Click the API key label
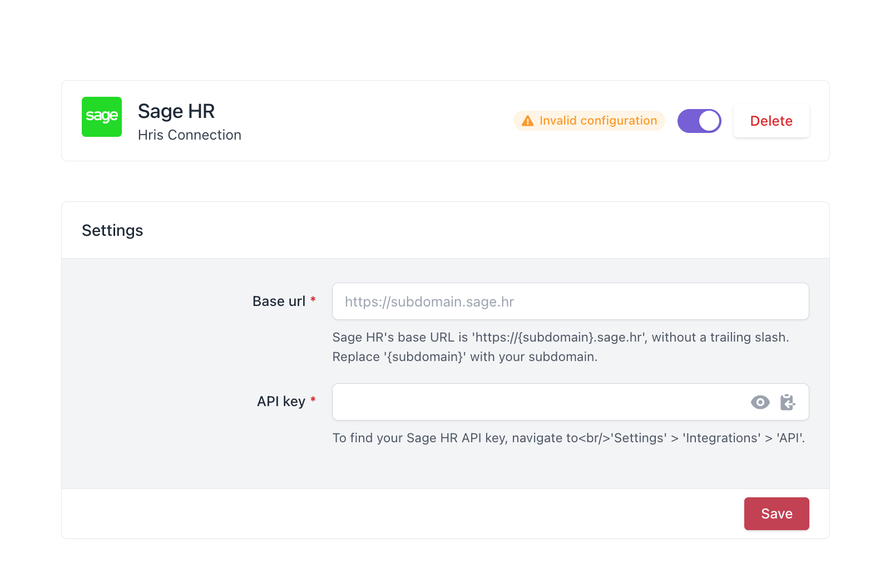 pos(281,402)
